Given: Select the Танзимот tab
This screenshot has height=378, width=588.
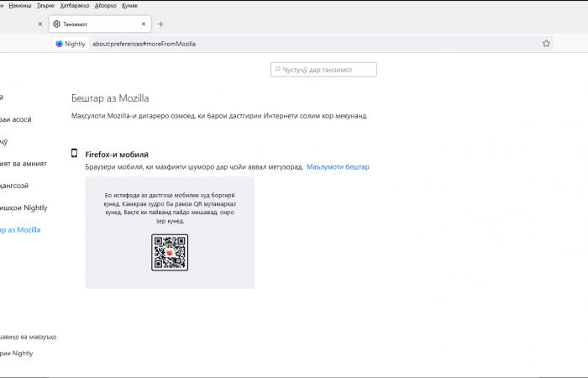Looking at the screenshot, I should (100, 24).
